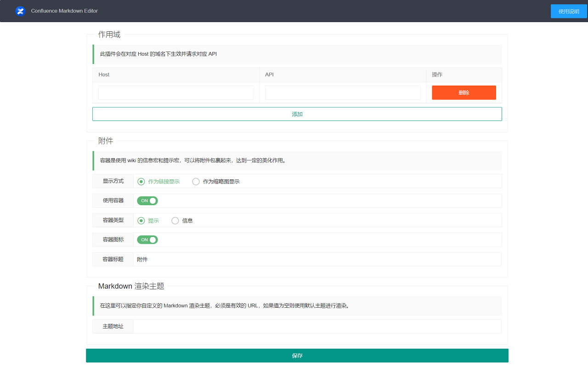
Task: Select 信息 container type
Action: click(182, 221)
